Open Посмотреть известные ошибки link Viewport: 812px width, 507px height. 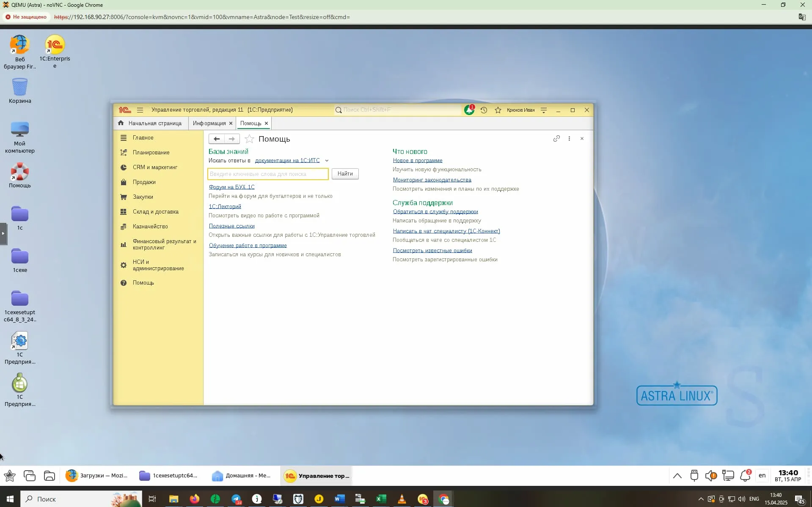click(432, 251)
